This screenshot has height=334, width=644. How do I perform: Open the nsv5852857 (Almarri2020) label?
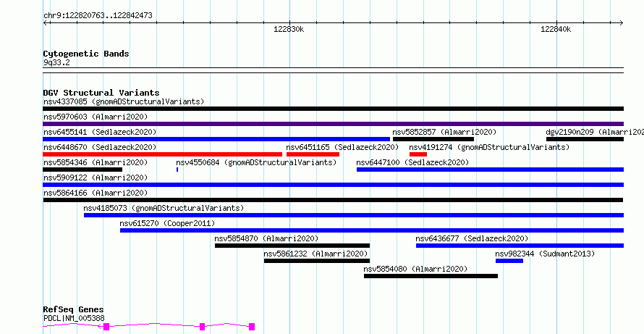[444, 132]
